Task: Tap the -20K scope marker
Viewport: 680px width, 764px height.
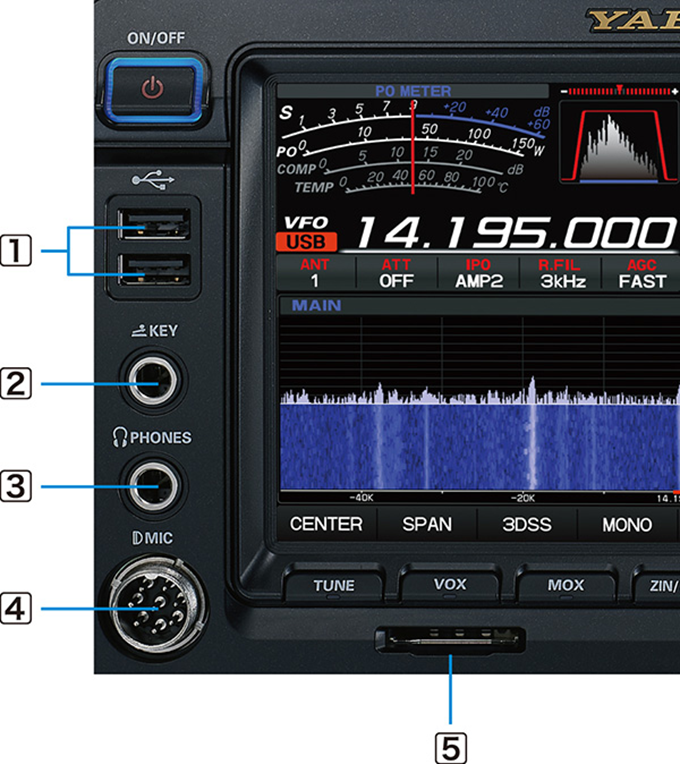Action: (x=523, y=498)
